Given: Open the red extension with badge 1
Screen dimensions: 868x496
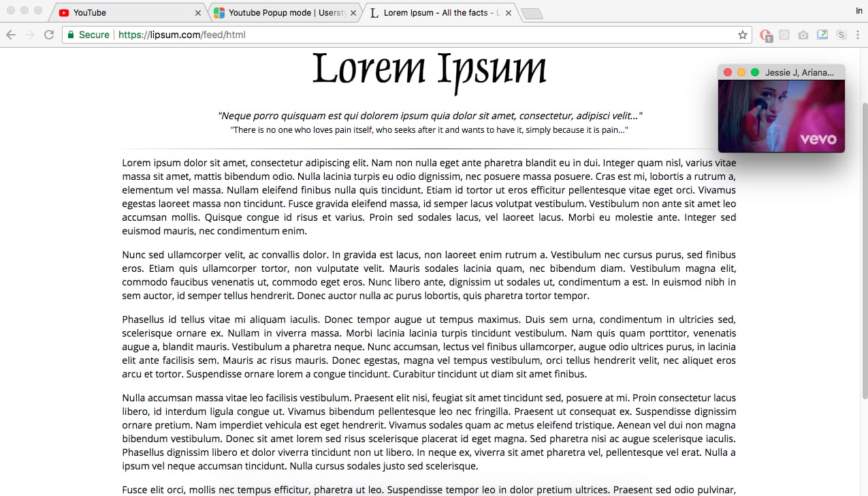Looking at the screenshot, I should coord(766,35).
